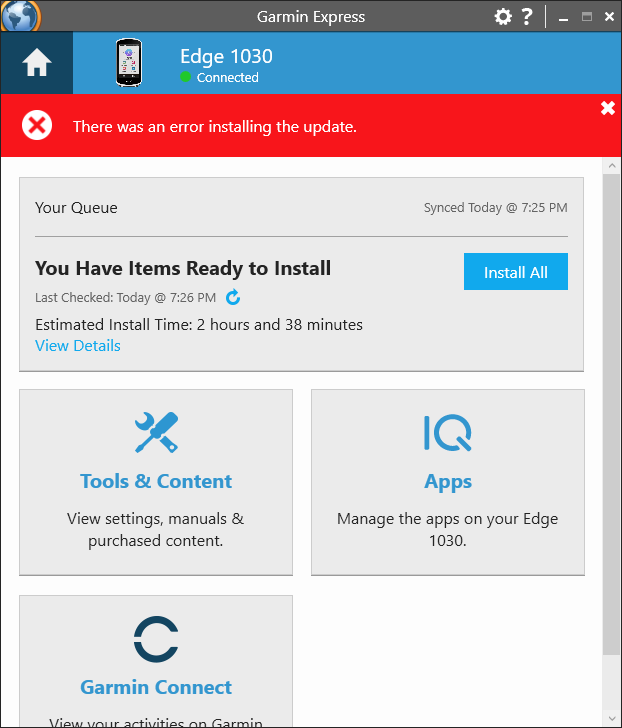The image size is (622, 728).
Task: Open settings with the gear icon
Action: point(503,17)
